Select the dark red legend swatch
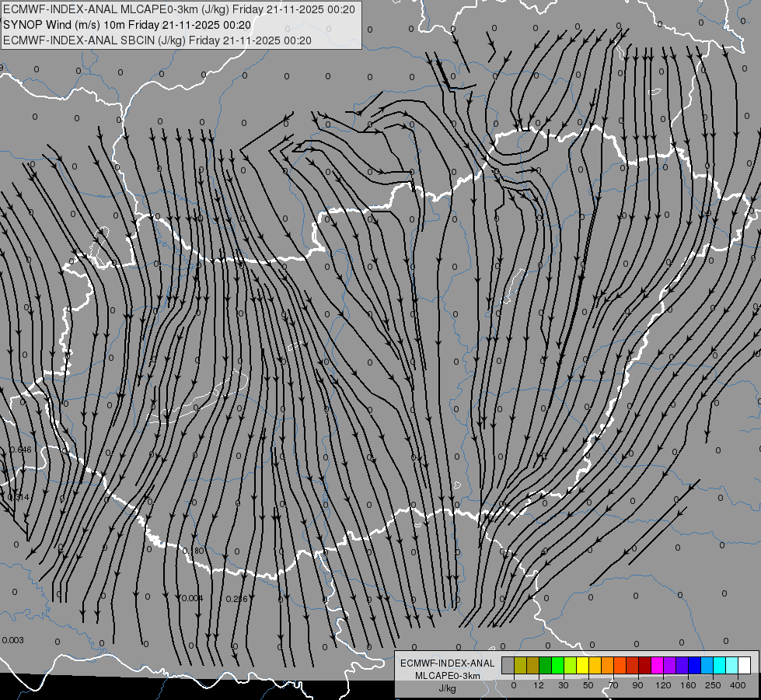The height and width of the screenshot is (700, 761). (x=644, y=666)
